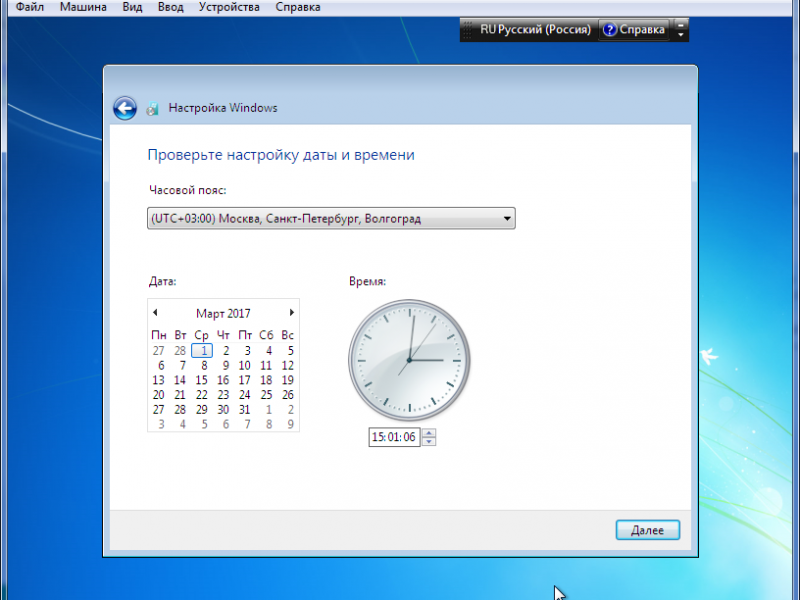The image size is (800, 600).
Task: Select March 6 in the calendar
Action: [161, 365]
